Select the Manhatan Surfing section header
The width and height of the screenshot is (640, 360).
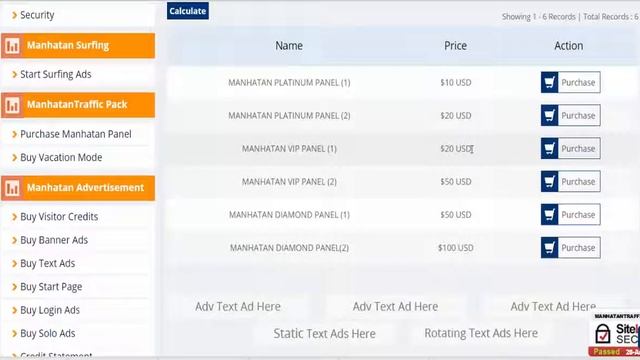point(78,46)
